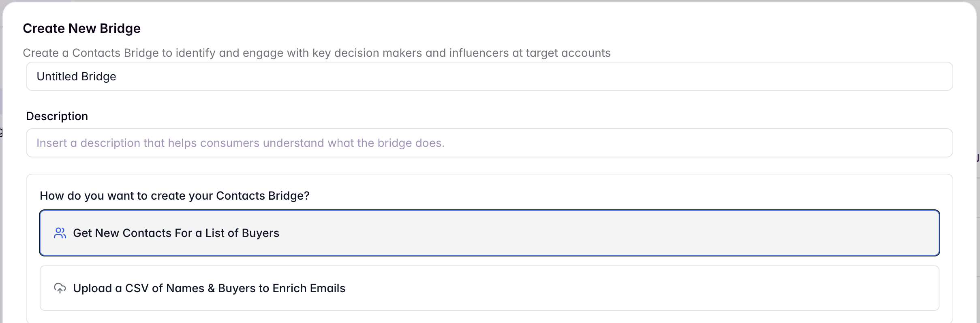The height and width of the screenshot is (323, 980).
Task: Select the CSV enrichment creation method
Action: [x=486, y=288]
